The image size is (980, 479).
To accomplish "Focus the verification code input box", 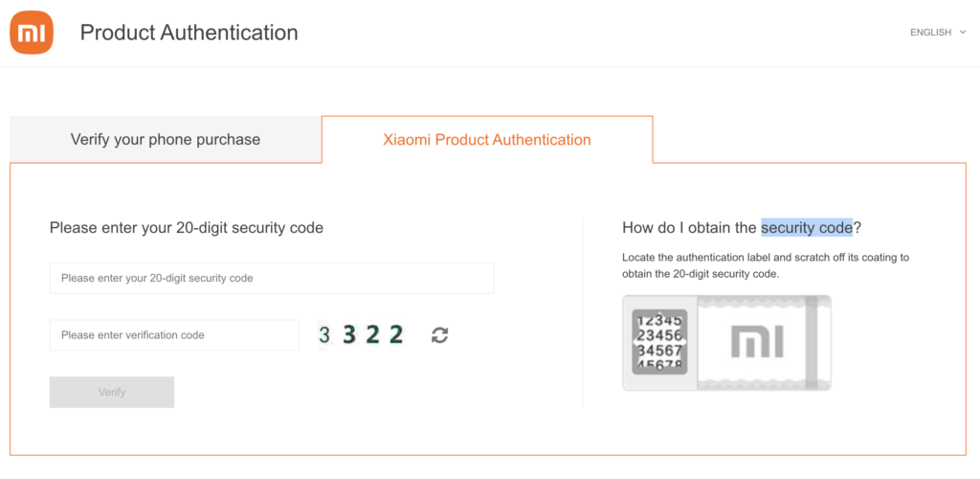I will coord(174,335).
